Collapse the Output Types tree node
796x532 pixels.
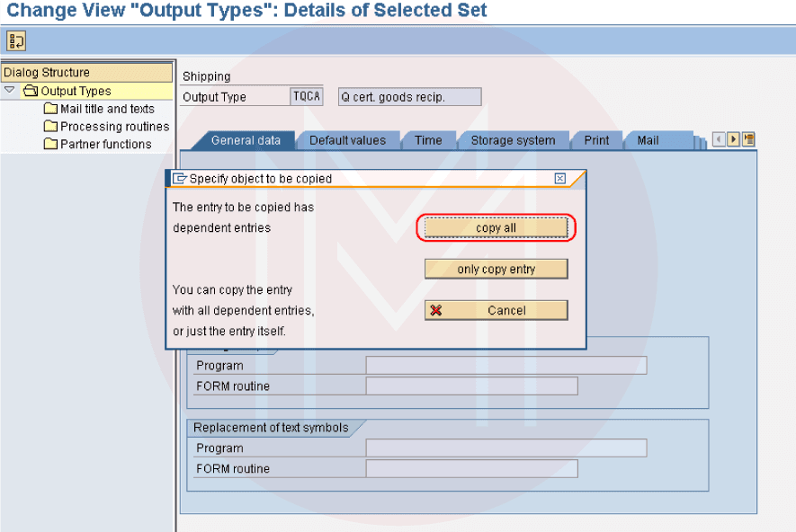click(9, 91)
